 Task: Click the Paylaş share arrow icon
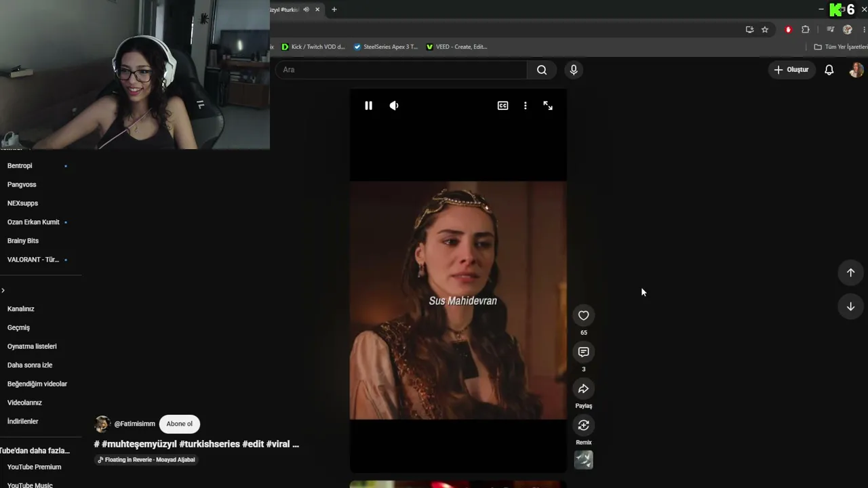point(583,388)
